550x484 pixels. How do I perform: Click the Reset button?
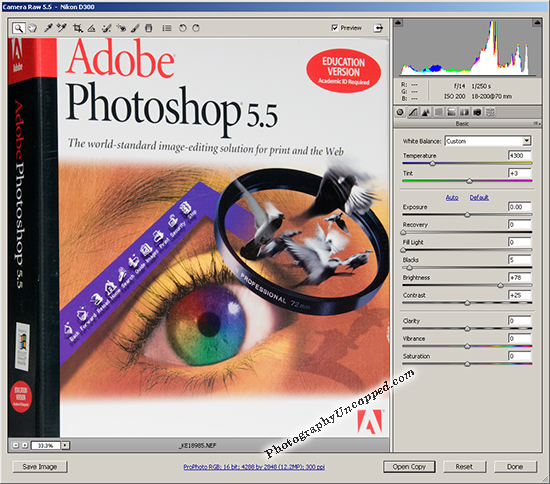(x=464, y=467)
